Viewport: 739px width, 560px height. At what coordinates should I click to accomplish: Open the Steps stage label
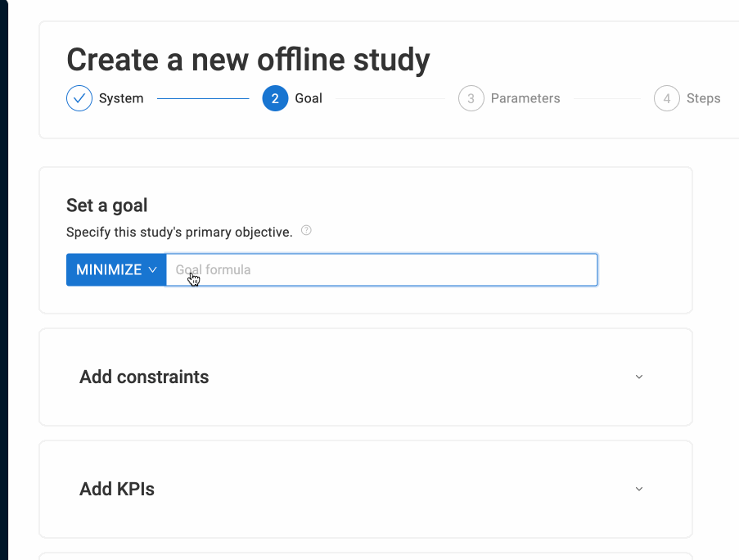point(703,98)
